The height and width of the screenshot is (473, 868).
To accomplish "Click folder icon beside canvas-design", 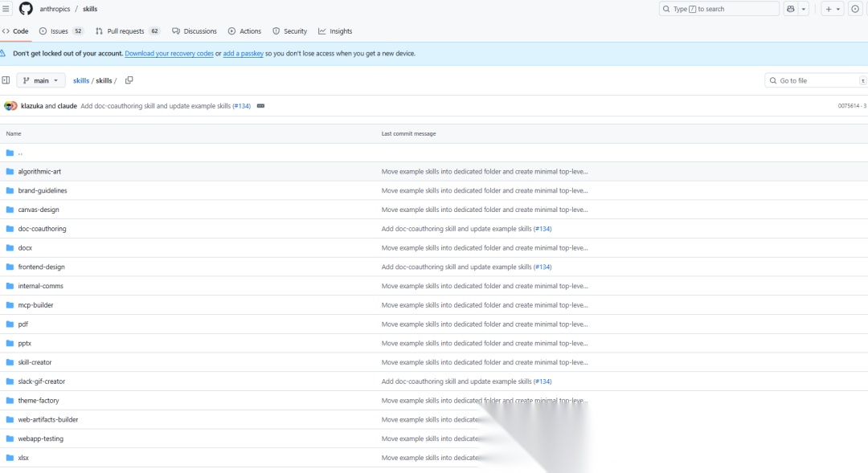I will (10, 210).
